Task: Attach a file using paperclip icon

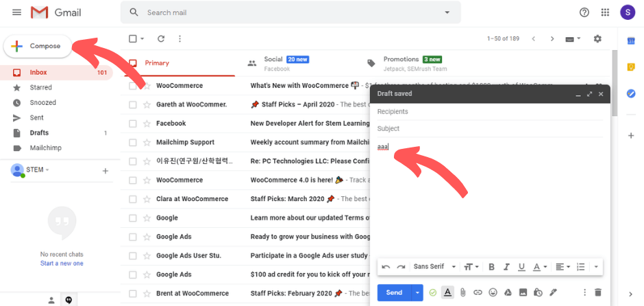Action: coord(462,292)
